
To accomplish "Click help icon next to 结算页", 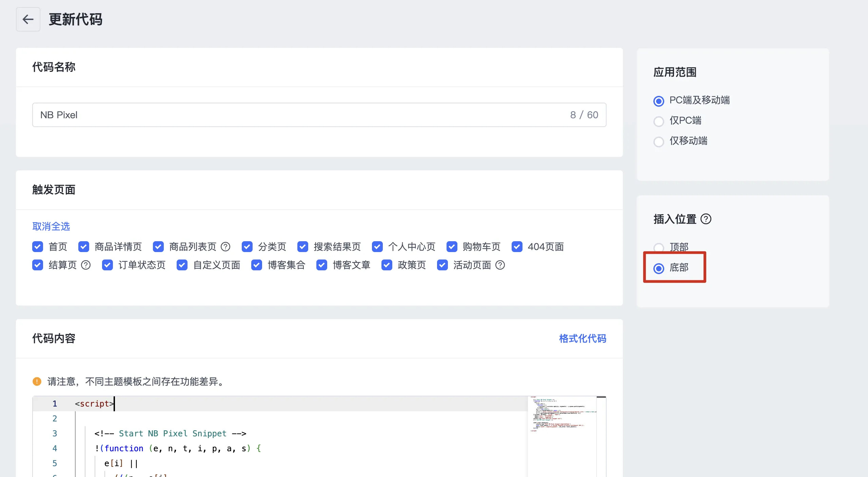I will [86, 265].
